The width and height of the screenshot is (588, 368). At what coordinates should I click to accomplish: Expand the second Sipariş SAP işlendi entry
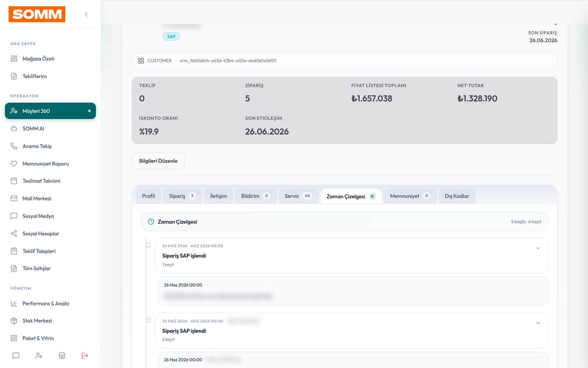point(538,323)
